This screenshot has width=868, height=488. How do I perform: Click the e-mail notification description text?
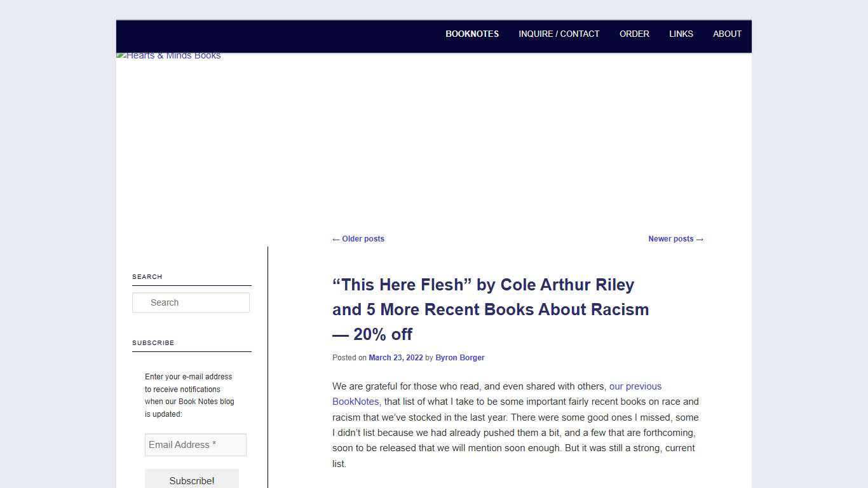pyautogui.click(x=189, y=395)
